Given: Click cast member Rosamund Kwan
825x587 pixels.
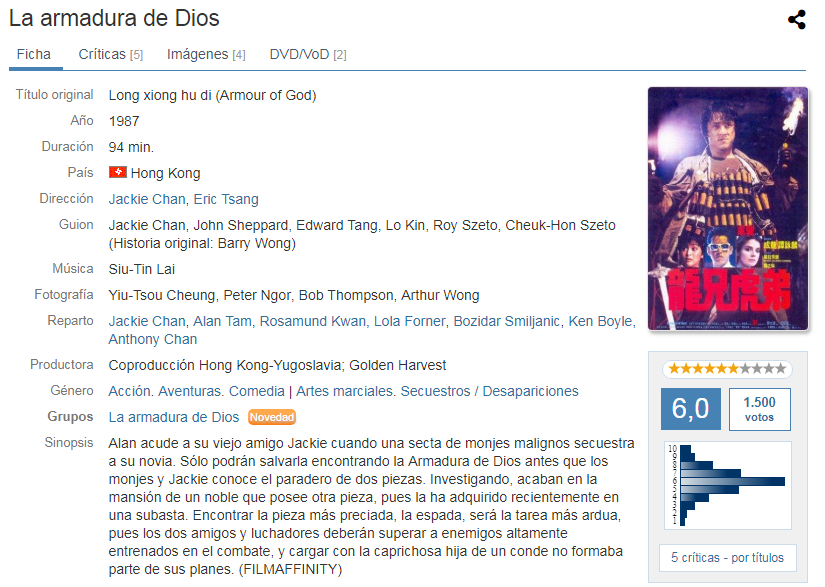Looking at the screenshot, I should point(313,321).
